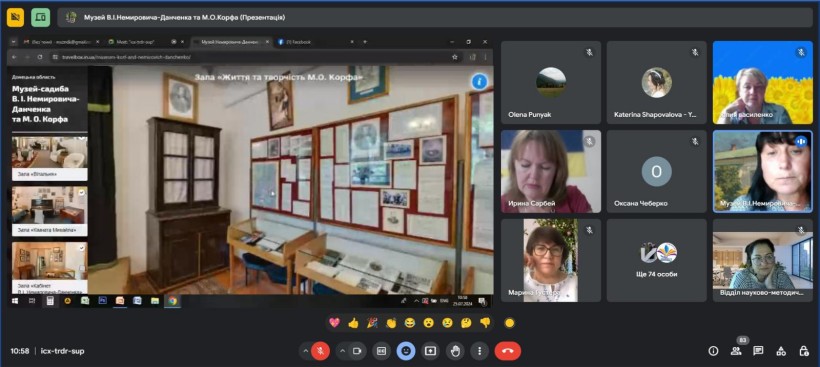820x367 pixels.
Task: Open the activities shapes icon
Action: (781, 351)
